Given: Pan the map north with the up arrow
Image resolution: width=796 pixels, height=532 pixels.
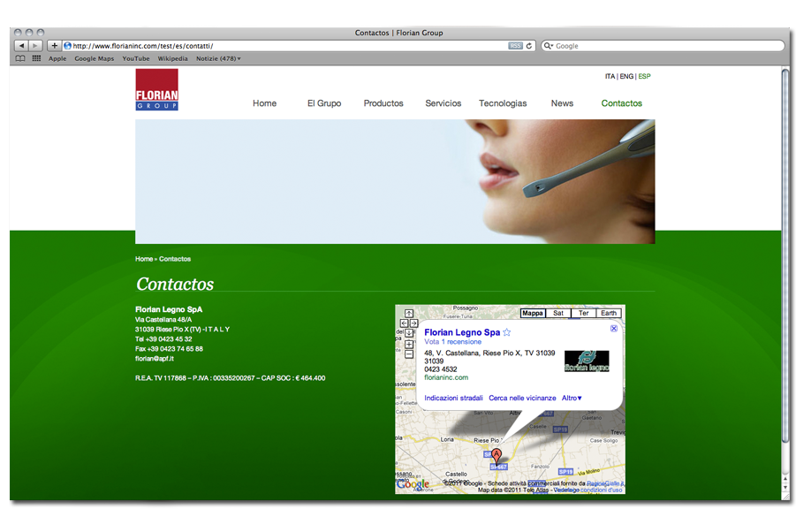Looking at the screenshot, I should coord(408,313).
